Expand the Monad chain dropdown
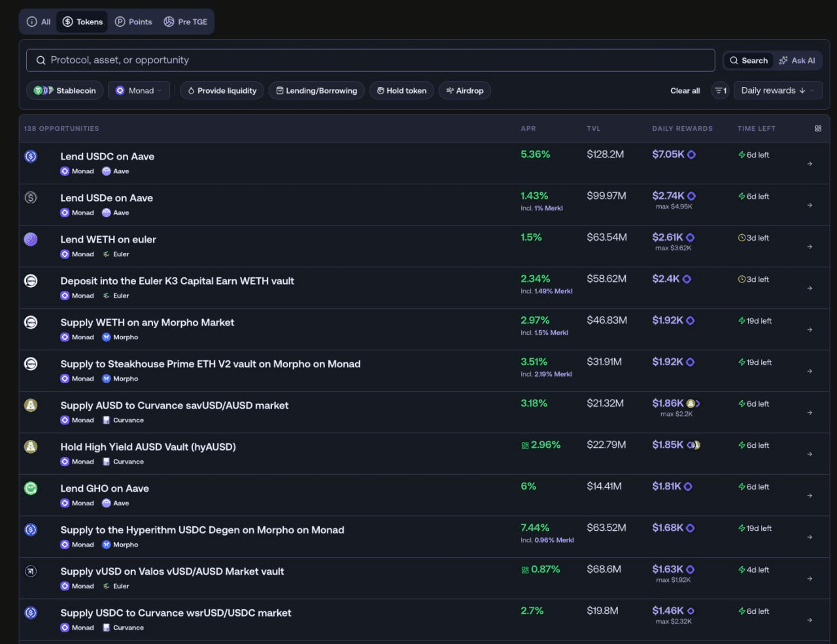The height and width of the screenshot is (644, 837). [x=139, y=91]
